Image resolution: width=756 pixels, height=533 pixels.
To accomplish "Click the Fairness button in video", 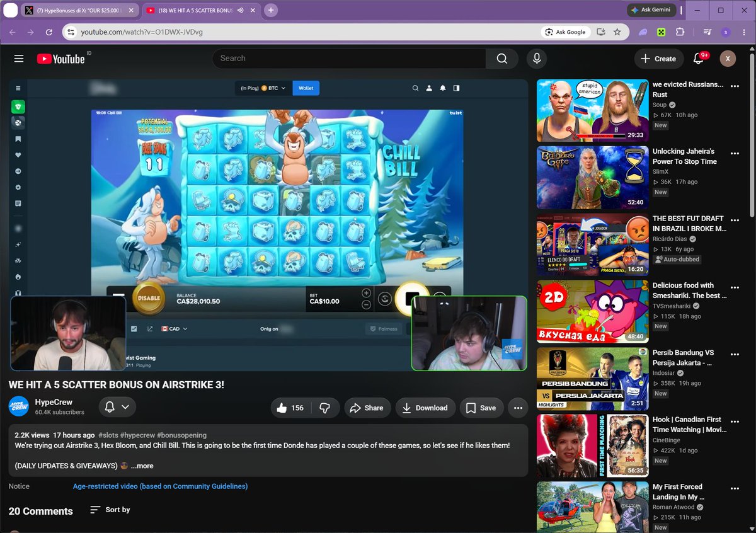I will click(384, 329).
